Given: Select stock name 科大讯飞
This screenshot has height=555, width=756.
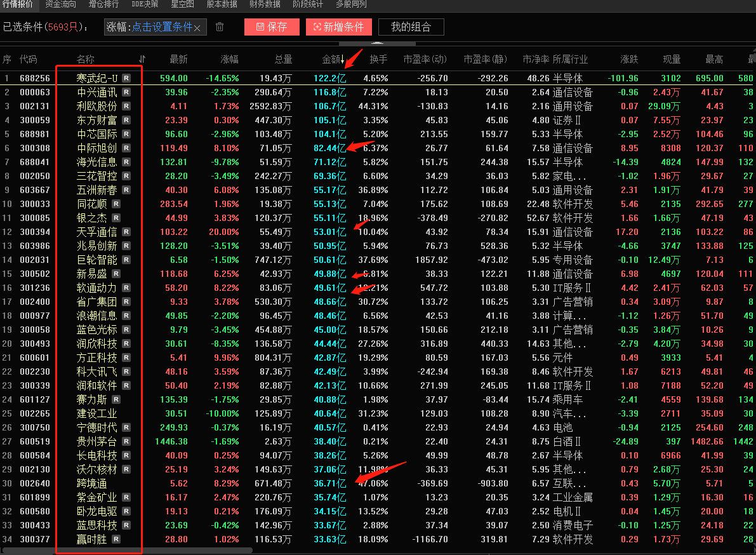Looking at the screenshot, I should pyautogui.click(x=96, y=371).
